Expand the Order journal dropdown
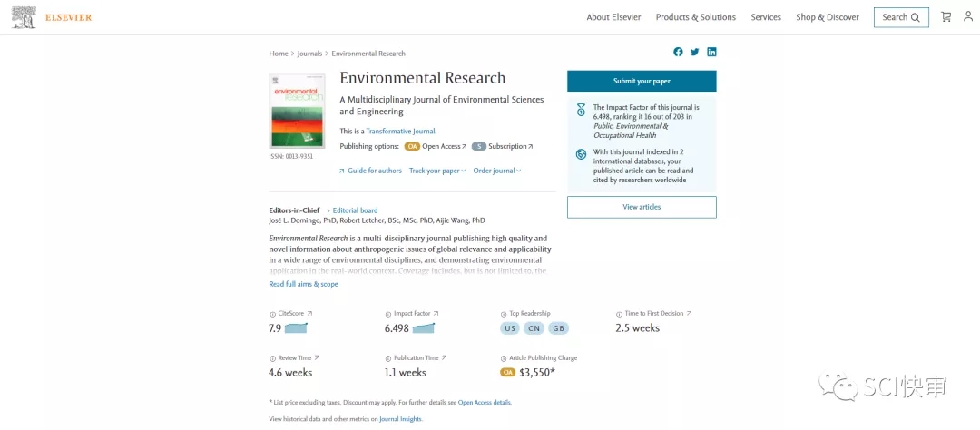The height and width of the screenshot is (430, 980). (x=496, y=171)
